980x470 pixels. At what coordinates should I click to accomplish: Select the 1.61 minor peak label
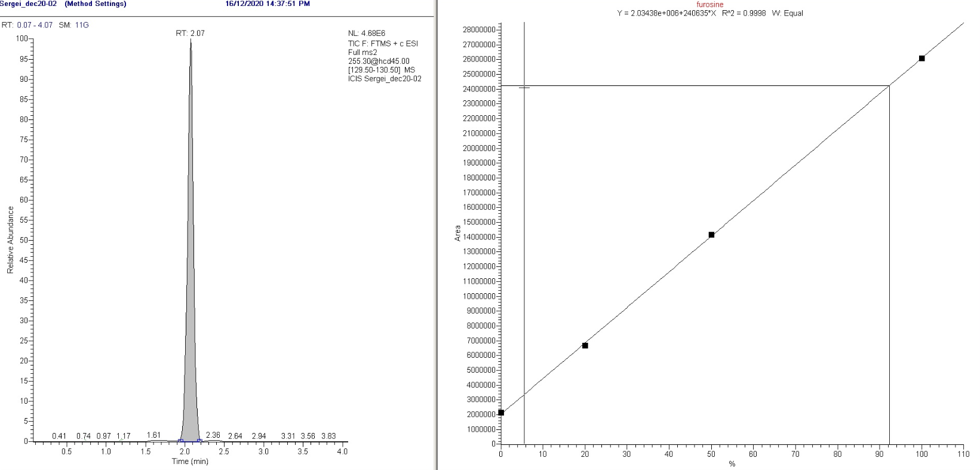(x=153, y=435)
